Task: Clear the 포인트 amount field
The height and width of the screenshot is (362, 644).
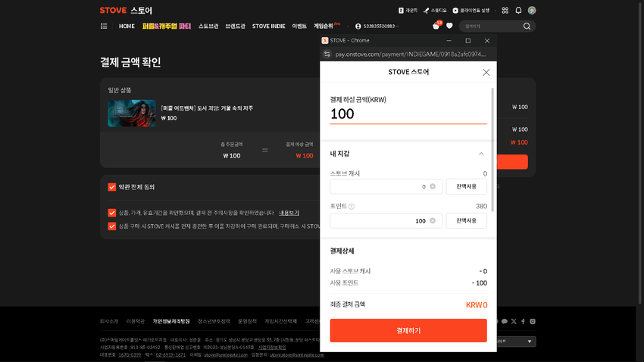Action: pyautogui.click(x=433, y=221)
